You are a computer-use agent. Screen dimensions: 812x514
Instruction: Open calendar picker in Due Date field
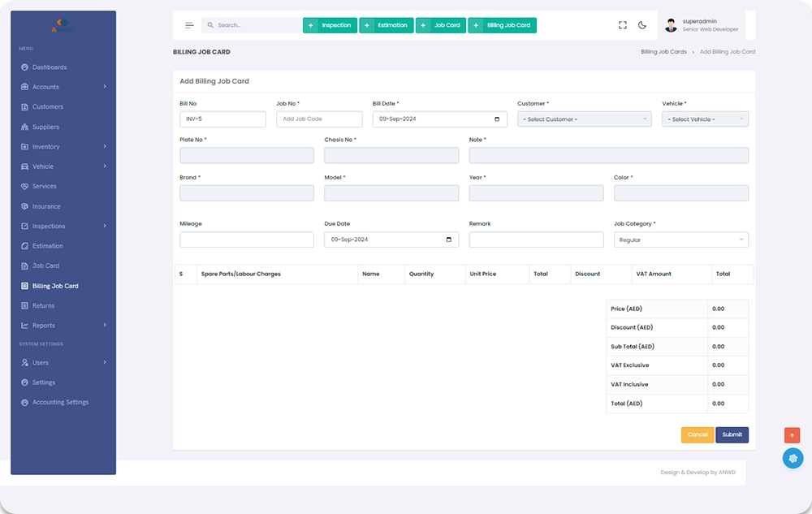tap(449, 240)
